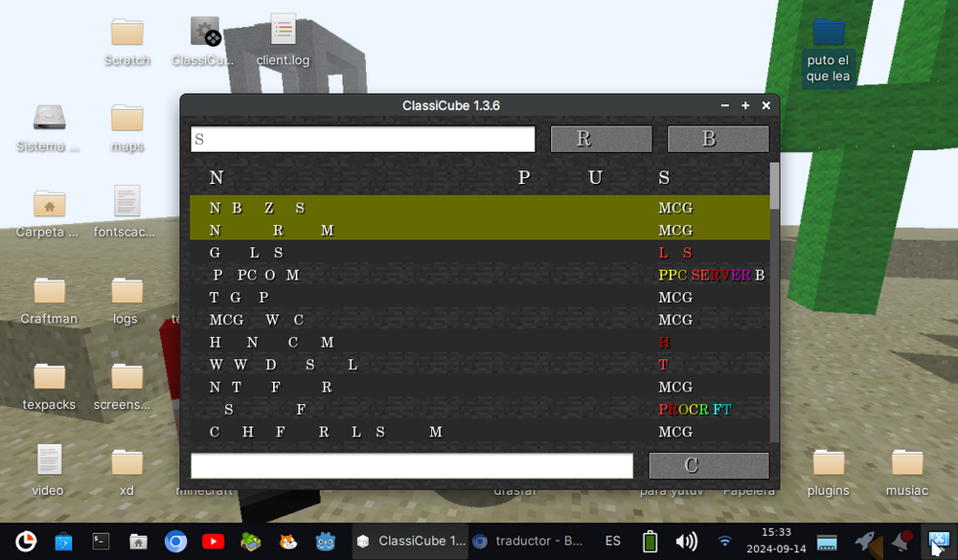Open the file manager taskbar icon

[x=138, y=542]
